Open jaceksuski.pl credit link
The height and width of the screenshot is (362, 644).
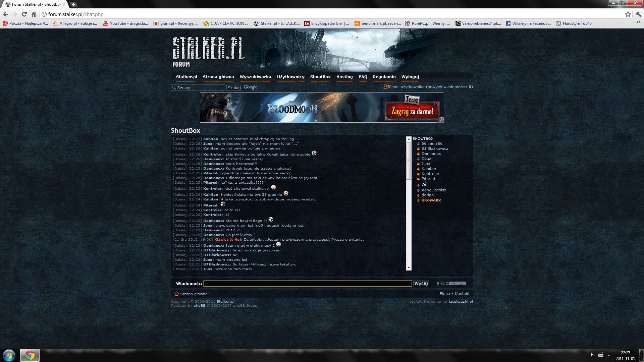click(461, 301)
